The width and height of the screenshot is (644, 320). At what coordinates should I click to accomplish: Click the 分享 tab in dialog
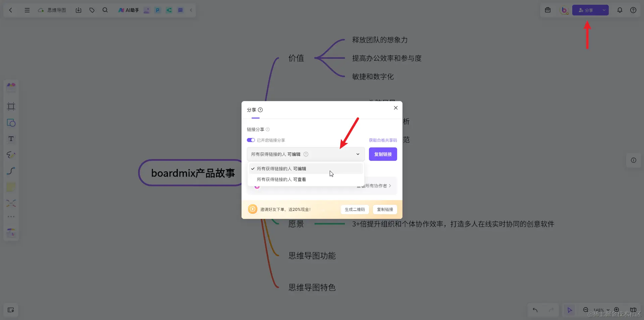252,110
